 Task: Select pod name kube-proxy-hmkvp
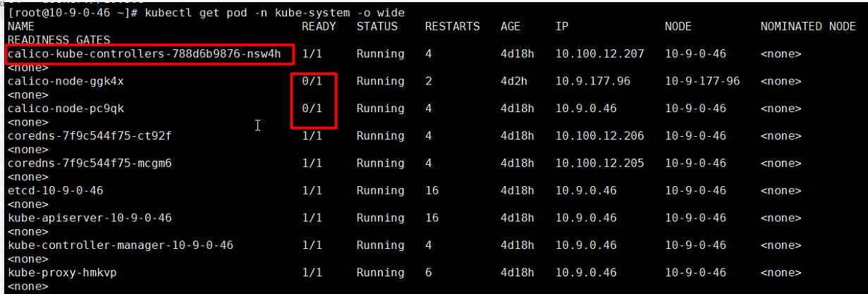point(62,274)
